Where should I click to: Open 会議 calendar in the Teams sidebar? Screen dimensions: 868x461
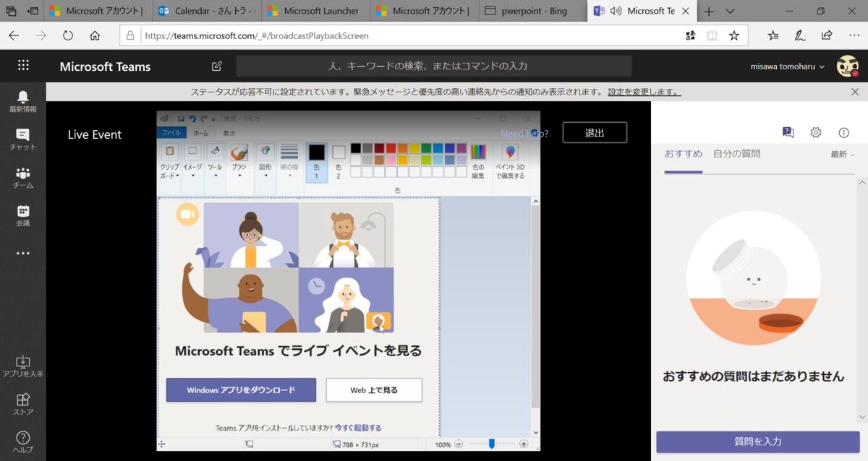pyautogui.click(x=23, y=215)
